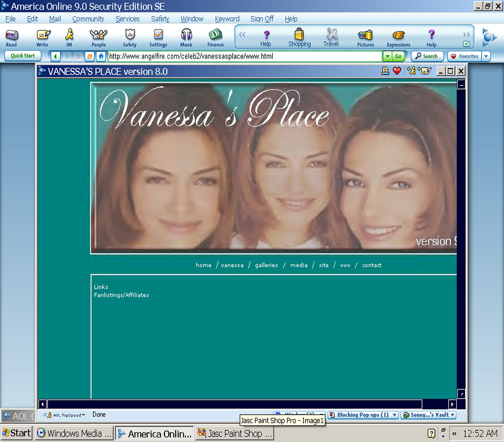The height and width of the screenshot is (442, 504).
Task: Expand hidden system tray icons chevron
Action: click(454, 434)
